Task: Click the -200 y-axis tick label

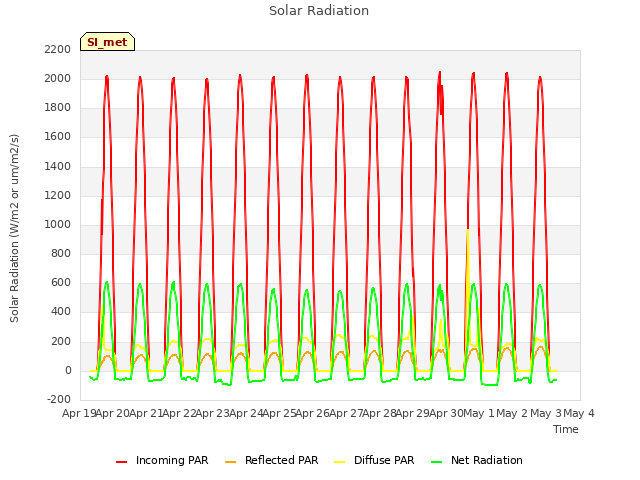Action: tap(59, 400)
